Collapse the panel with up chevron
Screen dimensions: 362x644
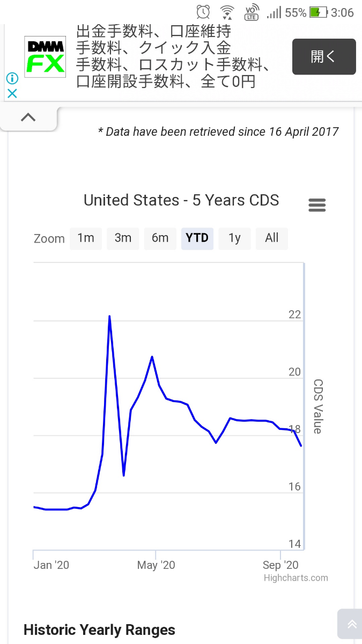(28, 117)
